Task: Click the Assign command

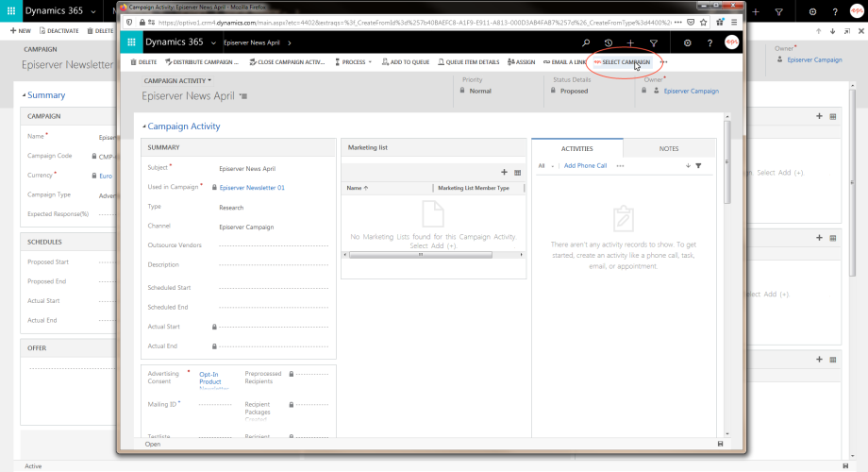Action: coord(522,62)
